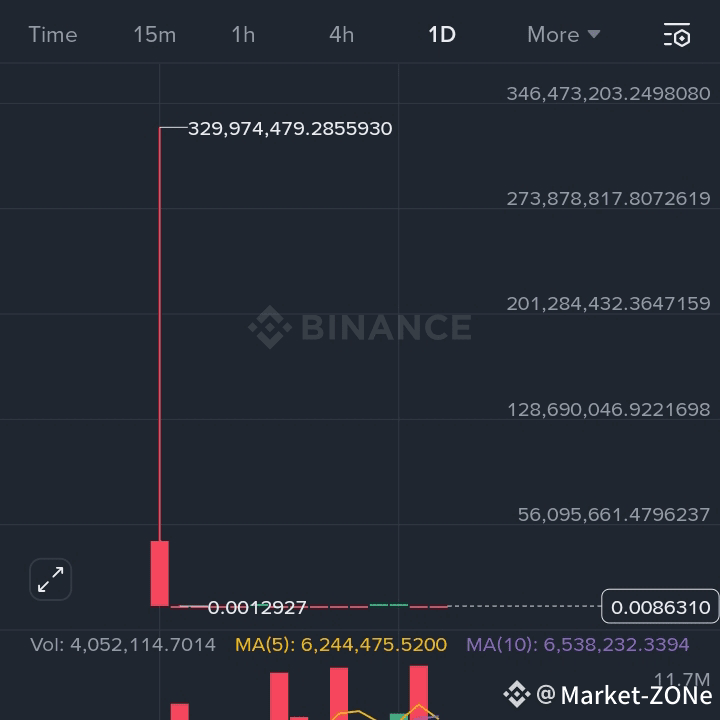This screenshot has height=720, width=720.
Task: Click the high price label 329,974,479.2855930
Action: [290, 129]
